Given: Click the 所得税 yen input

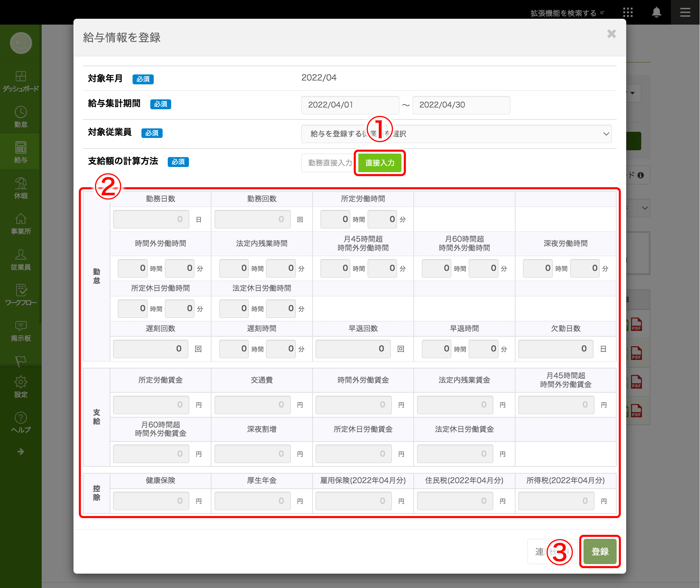Looking at the screenshot, I should click(556, 501).
